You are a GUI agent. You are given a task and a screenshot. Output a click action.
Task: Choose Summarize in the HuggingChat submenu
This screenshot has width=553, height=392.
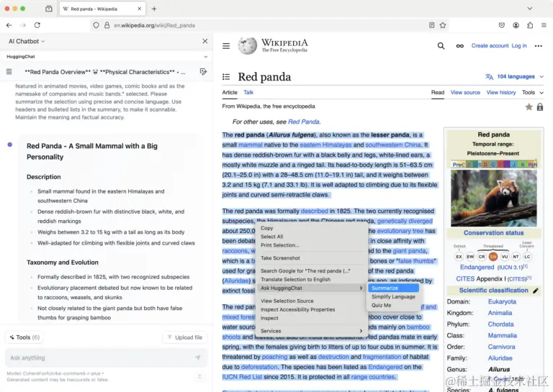(x=393, y=288)
